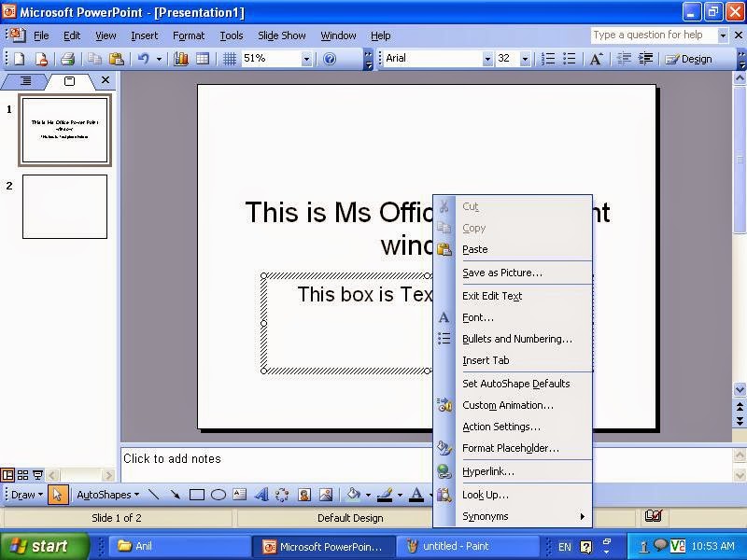The height and width of the screenshot is (560, 747).
Task: Click the Decrease Indent icon
Action: coord(624,59)
